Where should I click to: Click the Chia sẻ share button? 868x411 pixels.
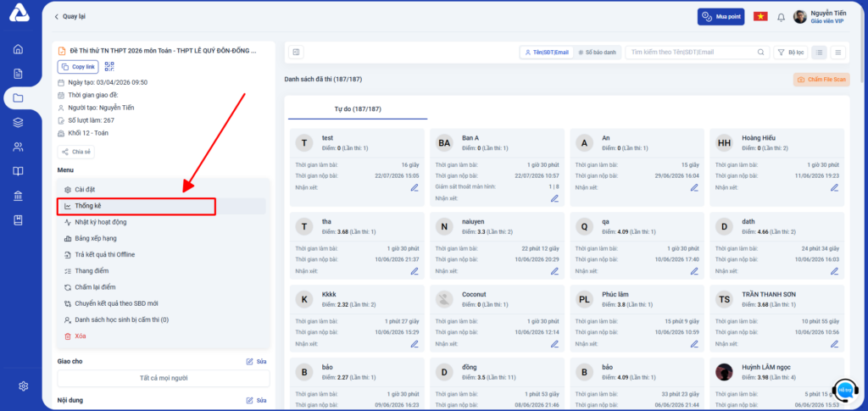75,152
